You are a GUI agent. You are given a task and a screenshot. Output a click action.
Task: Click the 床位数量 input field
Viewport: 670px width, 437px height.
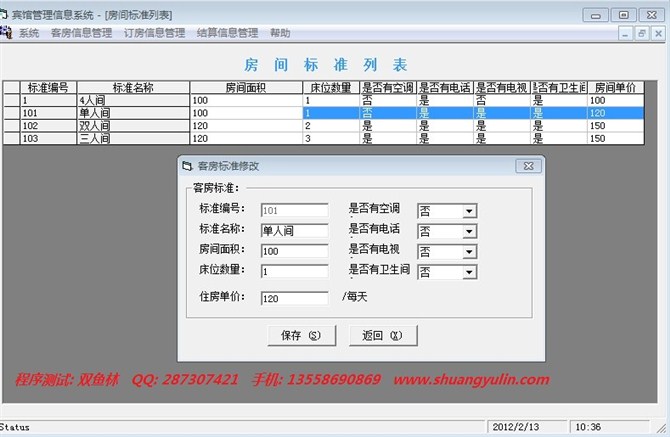click(x=294, y=272)
